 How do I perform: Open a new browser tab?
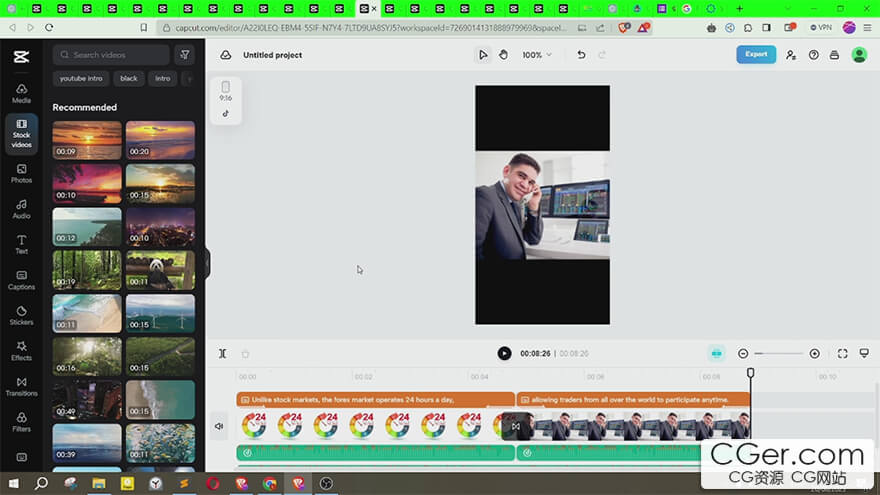(740, 8)
